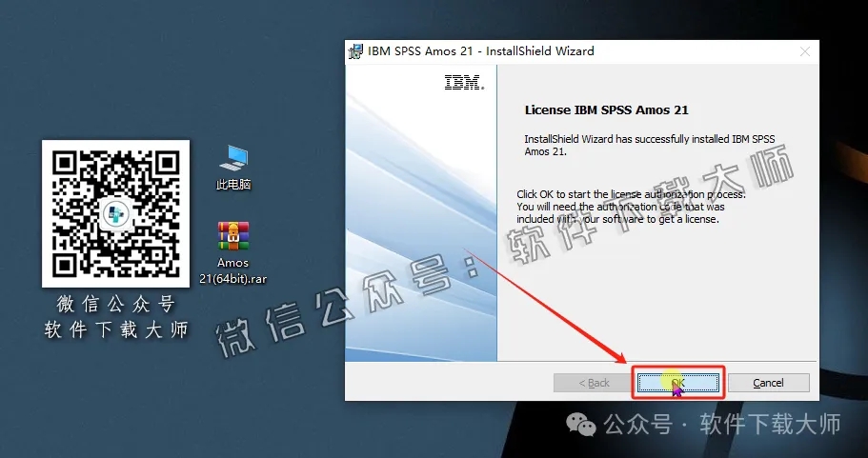This screenshot has width=868, height=458.
Task: Click the QR code image on the desktop
Action: click(x=115, y=213)
